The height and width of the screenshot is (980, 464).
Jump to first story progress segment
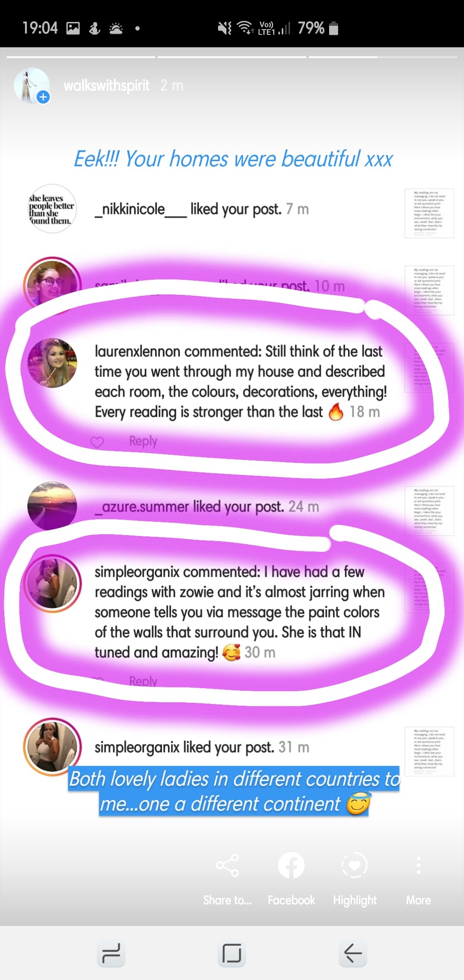[81, 57]
